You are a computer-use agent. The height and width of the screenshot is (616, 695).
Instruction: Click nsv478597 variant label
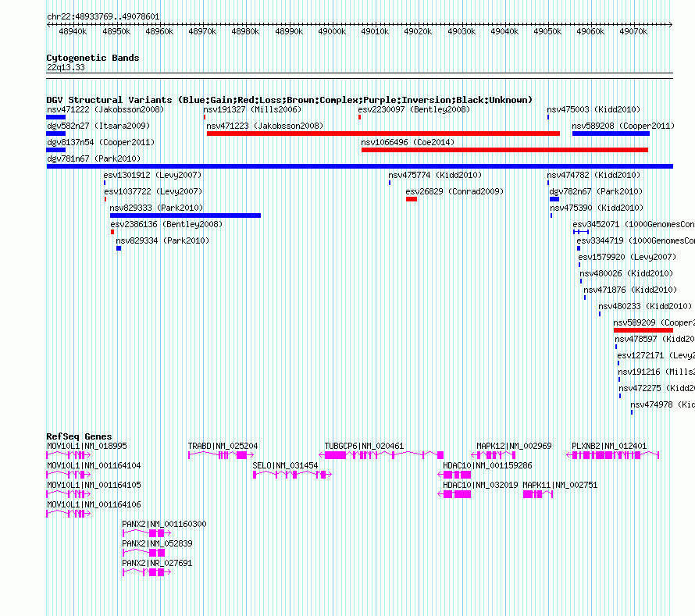(654, 339)
